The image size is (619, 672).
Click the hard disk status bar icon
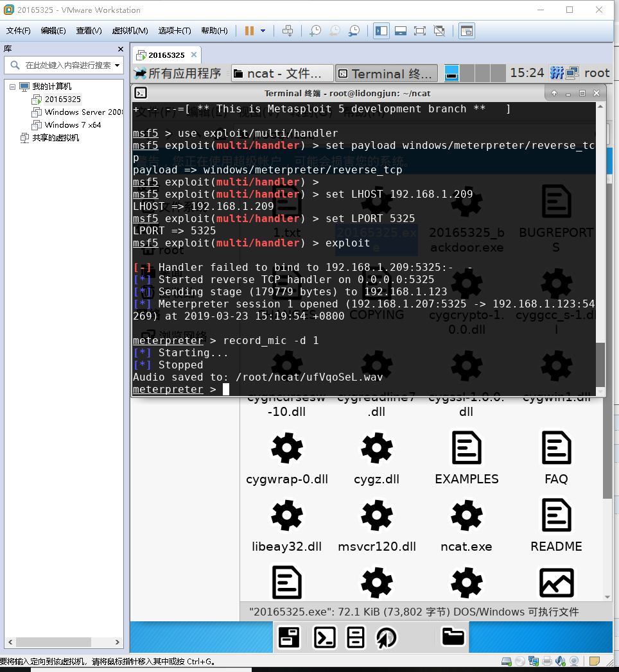tap(506, 661)
